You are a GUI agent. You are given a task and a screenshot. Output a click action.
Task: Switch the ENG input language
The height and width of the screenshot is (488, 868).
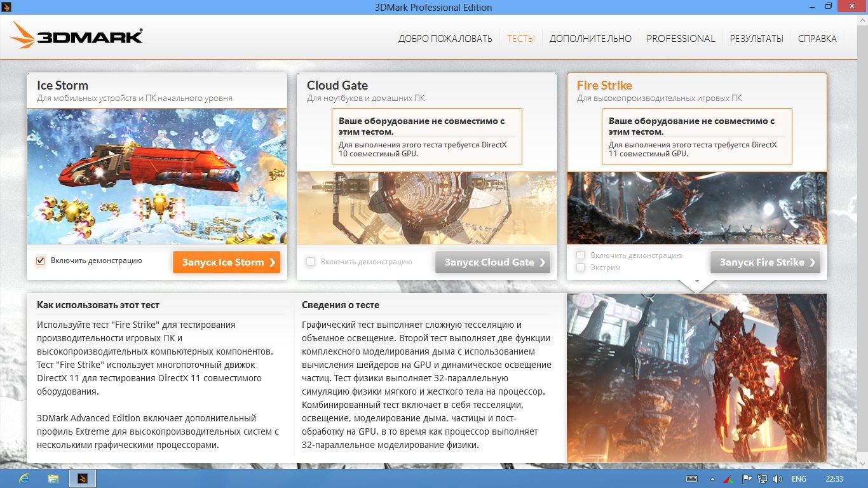point(799,479)
